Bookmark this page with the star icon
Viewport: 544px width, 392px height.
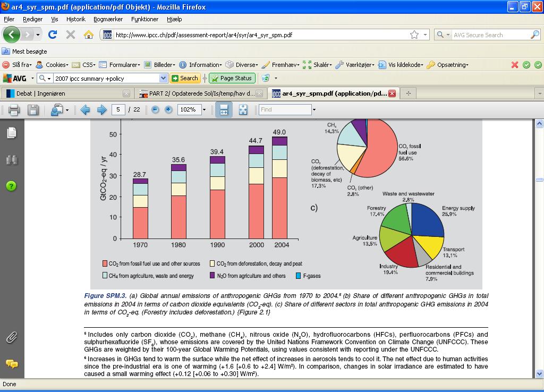(x=414, y=35)
